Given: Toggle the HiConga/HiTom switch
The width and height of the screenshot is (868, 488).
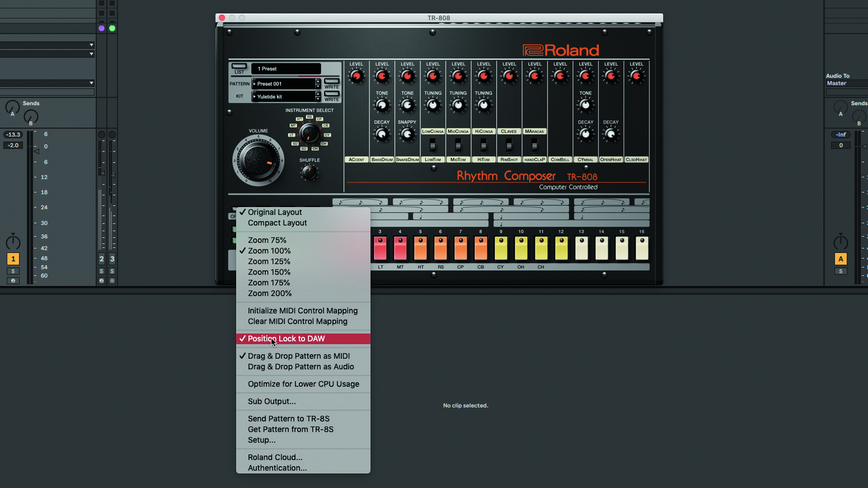Looking at the screenshot, I should 484,146.
